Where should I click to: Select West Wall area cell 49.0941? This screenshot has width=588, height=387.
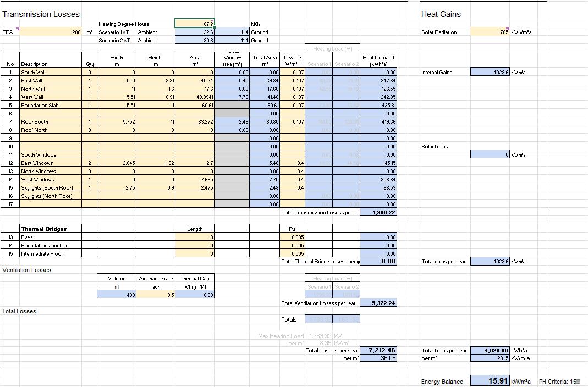(x=195, y=97)
